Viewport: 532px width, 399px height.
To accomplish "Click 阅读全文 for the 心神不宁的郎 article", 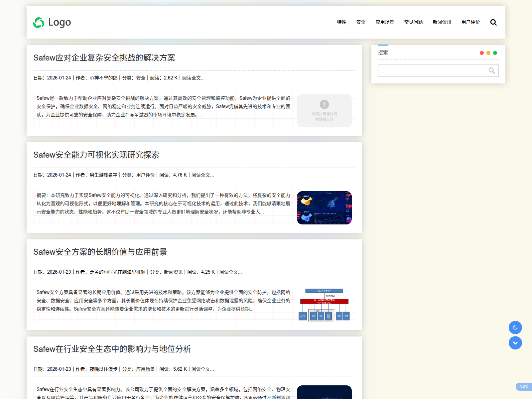I will coord(193,78).
